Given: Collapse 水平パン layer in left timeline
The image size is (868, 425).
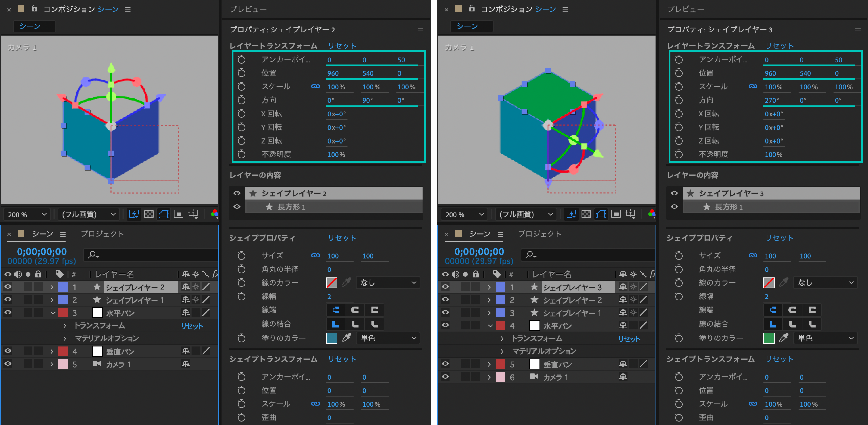Looking at the screenshot, I should click(53, 313).
